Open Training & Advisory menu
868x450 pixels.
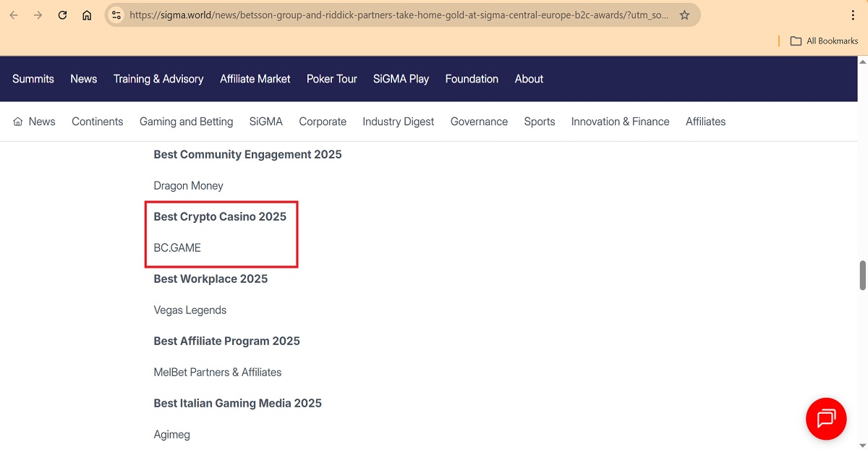click(158, 79)
